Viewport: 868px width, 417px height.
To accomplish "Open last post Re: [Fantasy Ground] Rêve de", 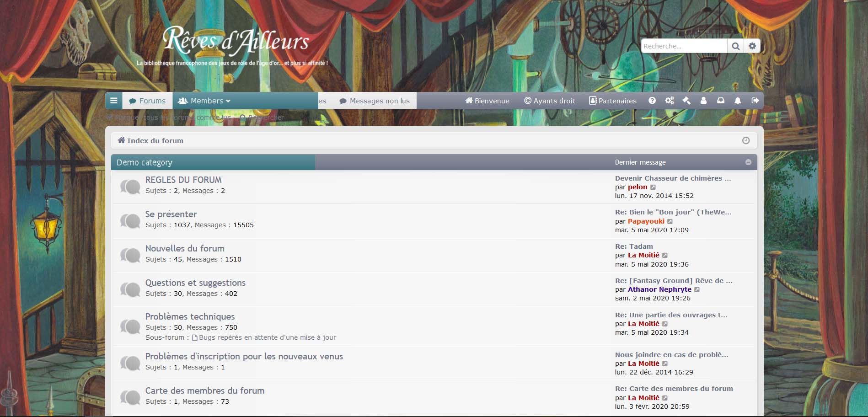I will [674, 281].
